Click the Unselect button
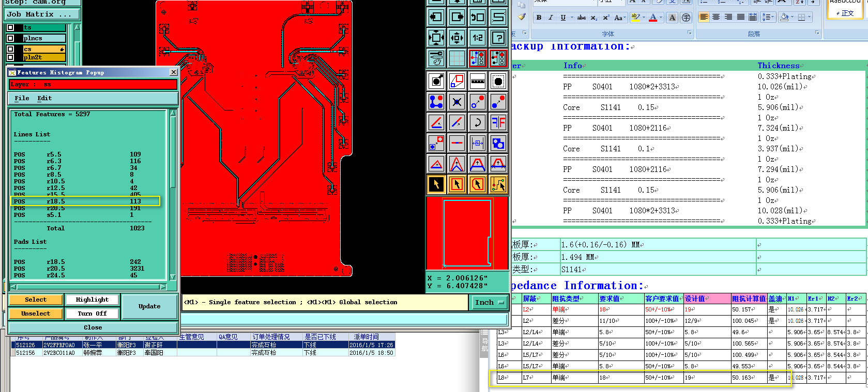This screenshot has width=868, height=392. click(x=36, y=313)
